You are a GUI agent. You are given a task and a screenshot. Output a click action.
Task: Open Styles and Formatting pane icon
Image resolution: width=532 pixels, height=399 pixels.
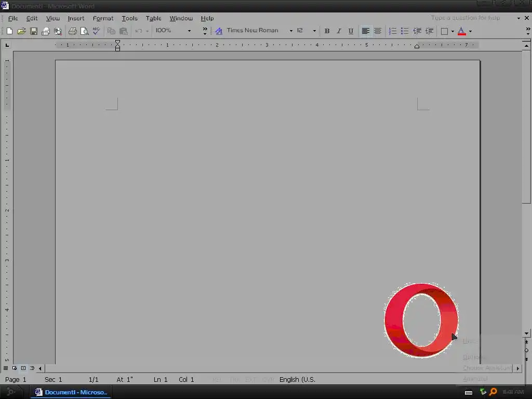(x=219, y=31)
